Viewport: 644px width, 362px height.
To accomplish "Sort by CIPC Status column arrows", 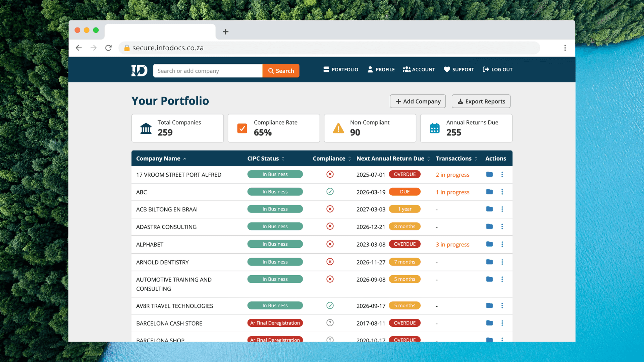I will (283, 159).
